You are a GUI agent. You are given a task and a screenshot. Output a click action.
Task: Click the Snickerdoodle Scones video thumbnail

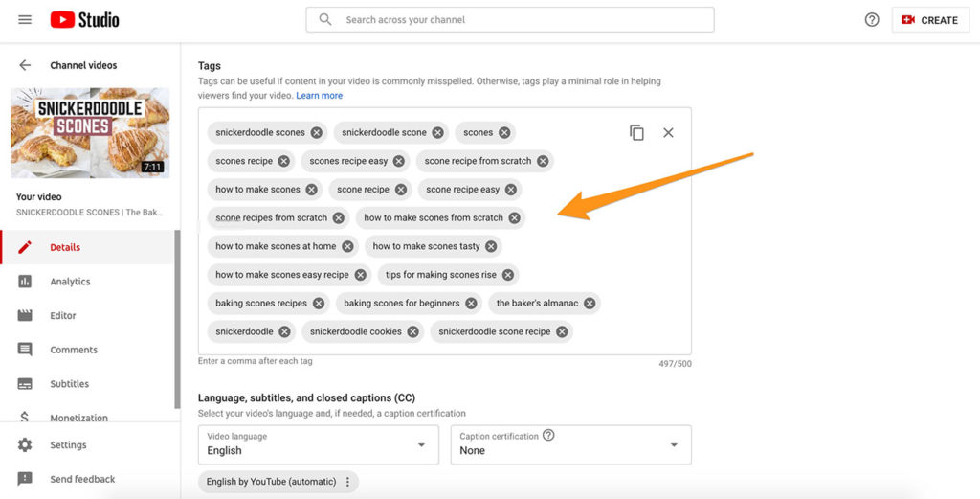pyautogui.click(x=90, y=133)
